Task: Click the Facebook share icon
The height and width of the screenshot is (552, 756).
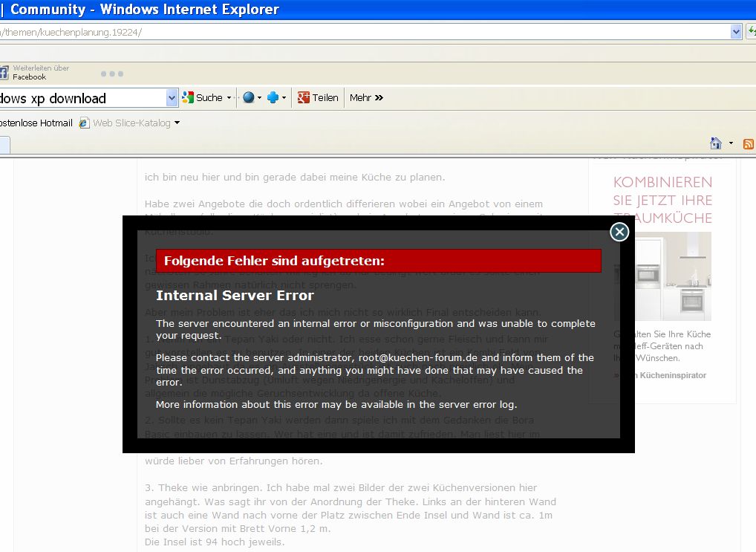Action: click(x=3, y=73)
